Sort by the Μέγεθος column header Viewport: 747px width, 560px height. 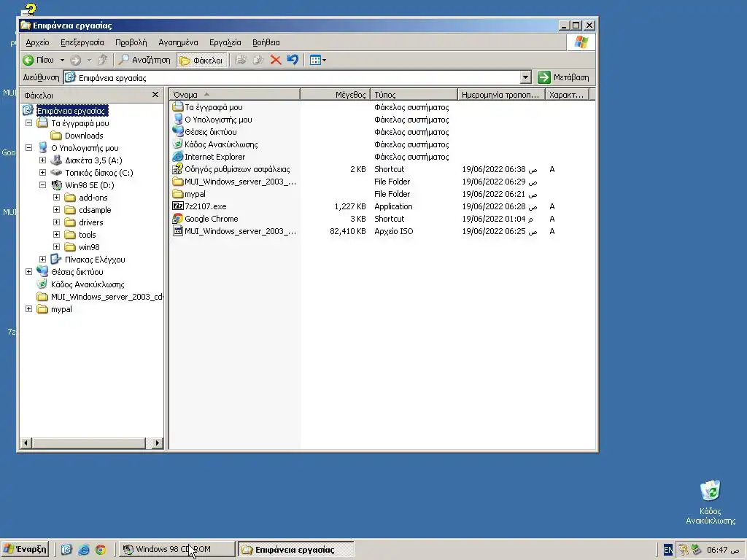coord(336,95)
